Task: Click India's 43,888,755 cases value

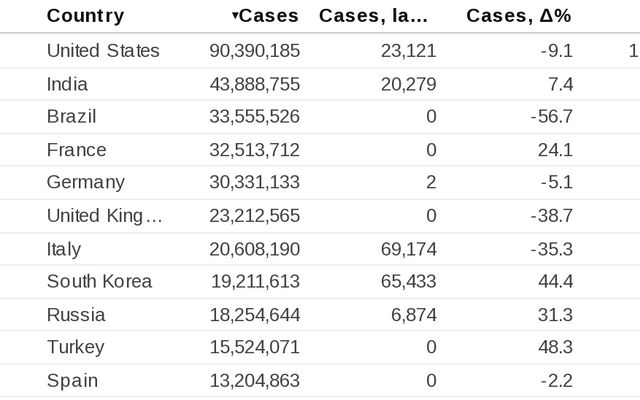Action: 254,84
